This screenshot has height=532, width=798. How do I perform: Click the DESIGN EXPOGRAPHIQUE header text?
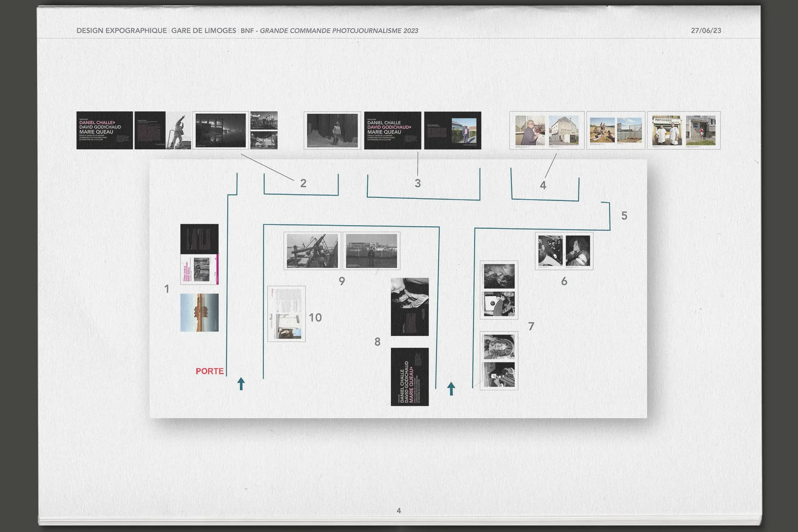[121, 30]
